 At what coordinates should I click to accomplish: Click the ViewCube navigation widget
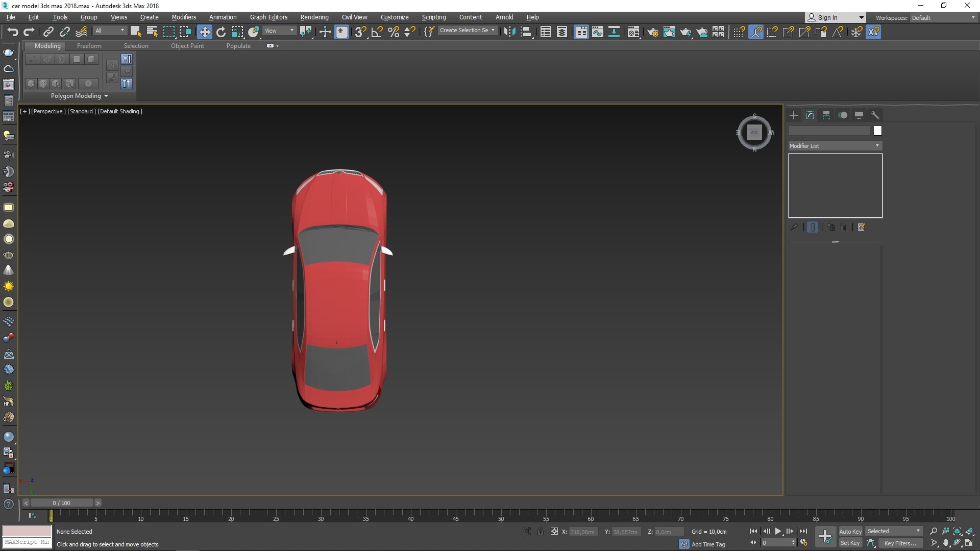point(754,133)
